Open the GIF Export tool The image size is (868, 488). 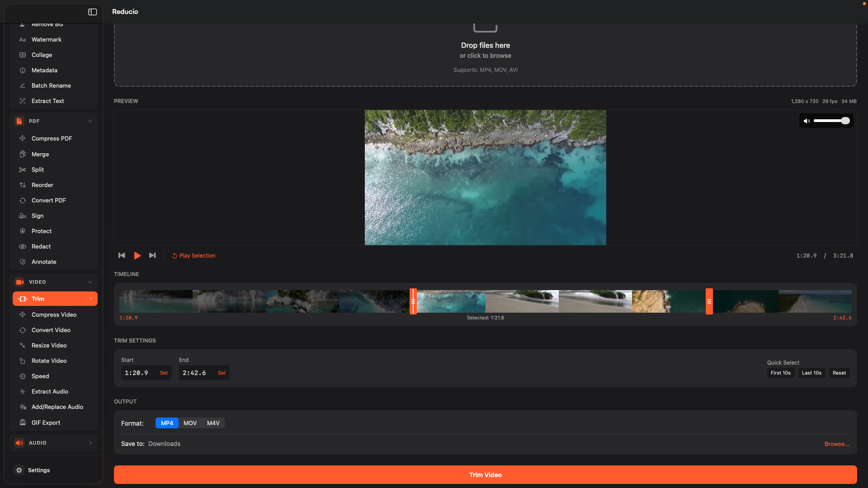click(46, 422)
